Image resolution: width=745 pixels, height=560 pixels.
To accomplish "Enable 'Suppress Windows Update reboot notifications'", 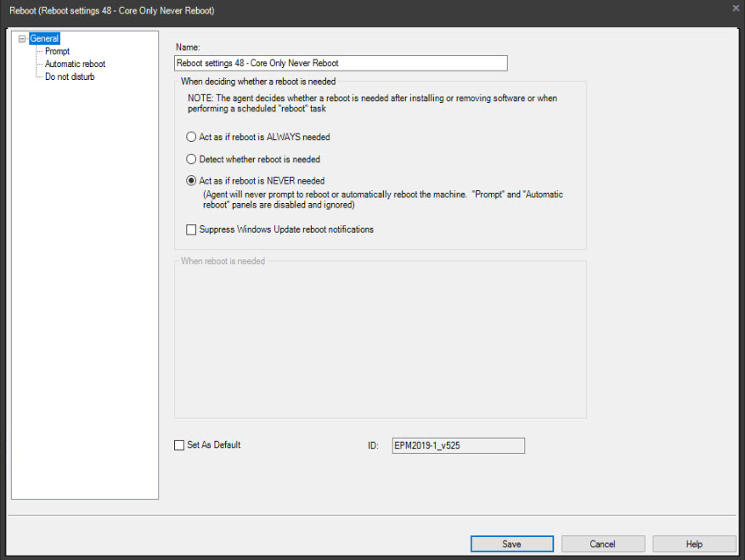I will click(183, 229).
